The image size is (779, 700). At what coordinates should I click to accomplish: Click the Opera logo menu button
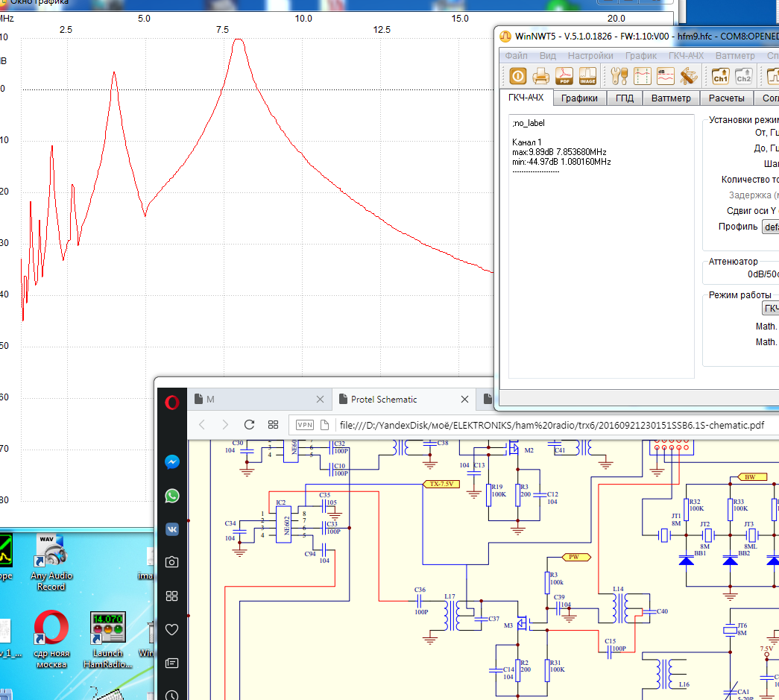(x=172, y=402)
